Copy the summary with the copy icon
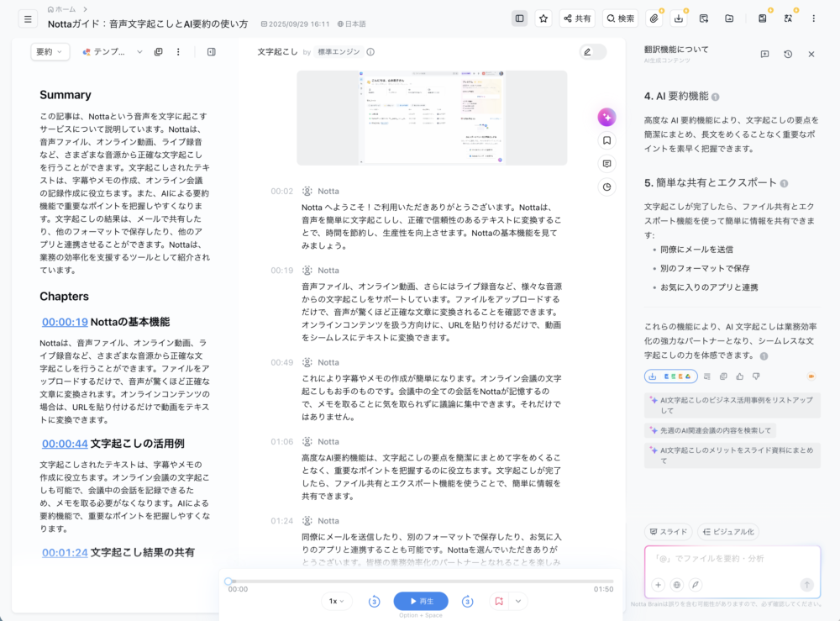 point(158,52)
